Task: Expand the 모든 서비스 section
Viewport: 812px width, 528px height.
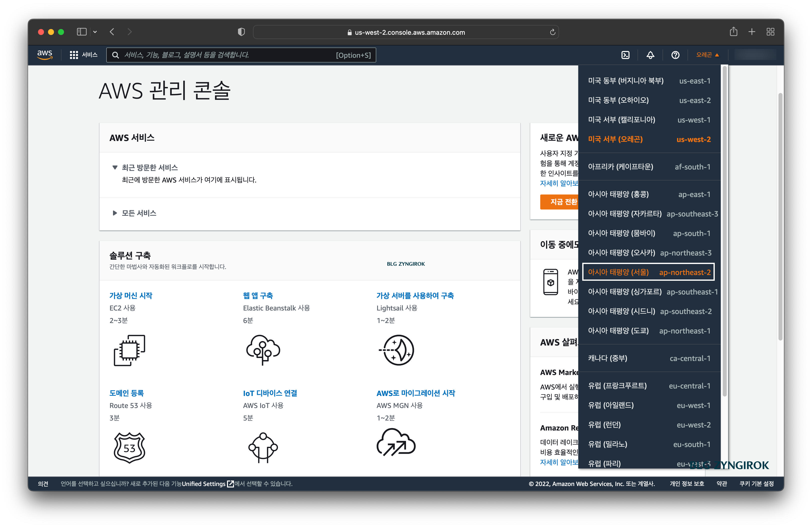Action: 115,213
